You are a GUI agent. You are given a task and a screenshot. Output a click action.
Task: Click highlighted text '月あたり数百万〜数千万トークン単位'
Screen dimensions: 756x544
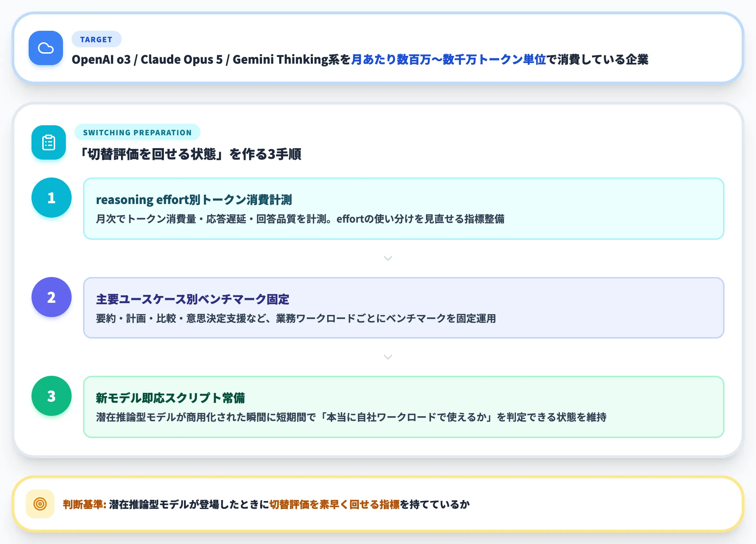[x=449, y=59]
